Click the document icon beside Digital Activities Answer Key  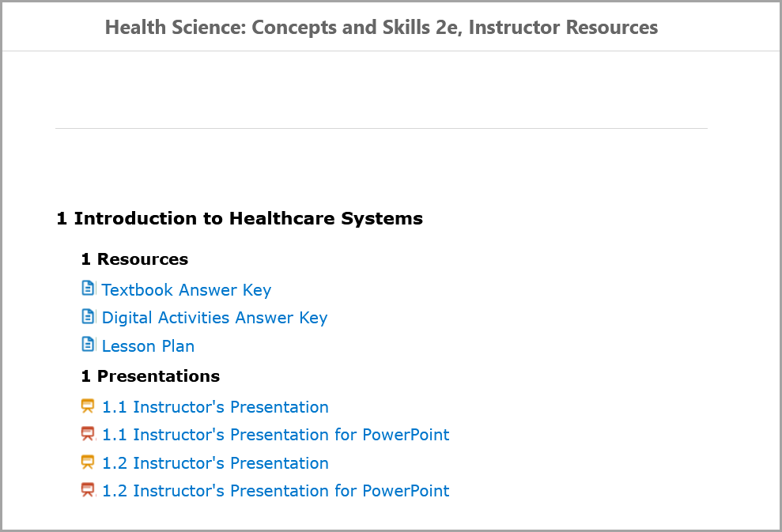point(88,316)
